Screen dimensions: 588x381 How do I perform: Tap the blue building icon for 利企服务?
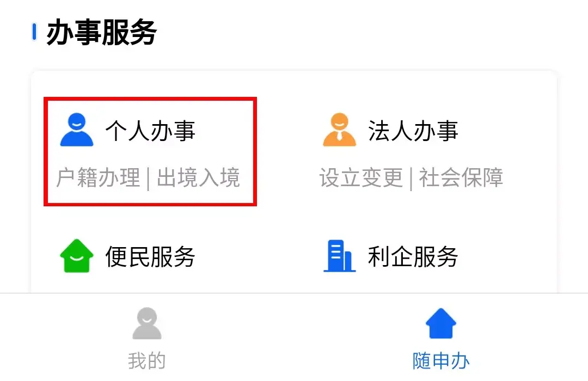[339, 256]
